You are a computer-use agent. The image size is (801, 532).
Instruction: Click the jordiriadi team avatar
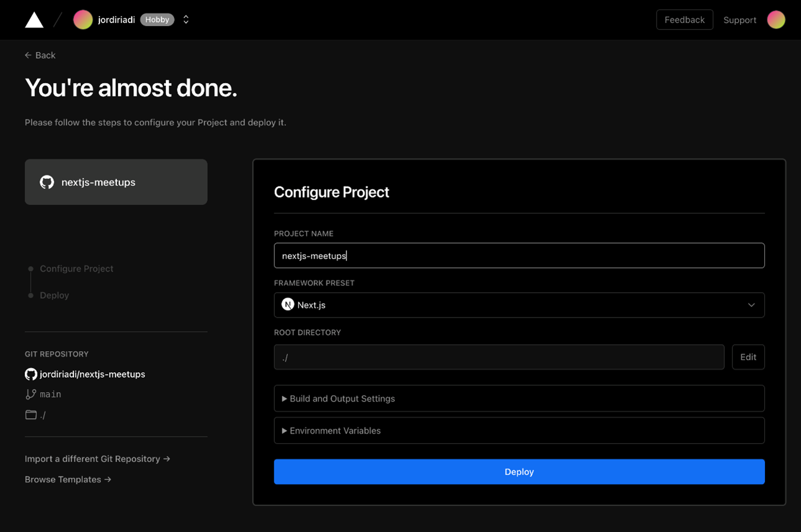pos(83,19)
